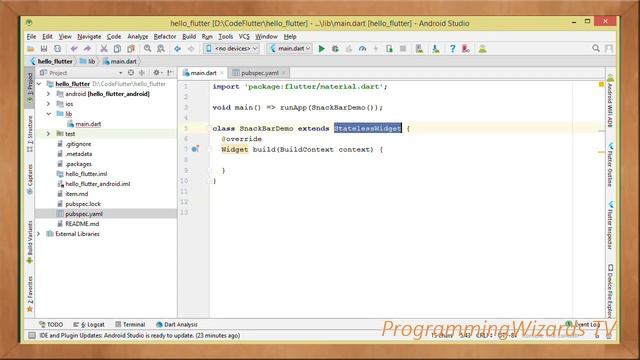Open the main.dart run configuration dropdown
The image size is (640, 360).
pos(290,49)
